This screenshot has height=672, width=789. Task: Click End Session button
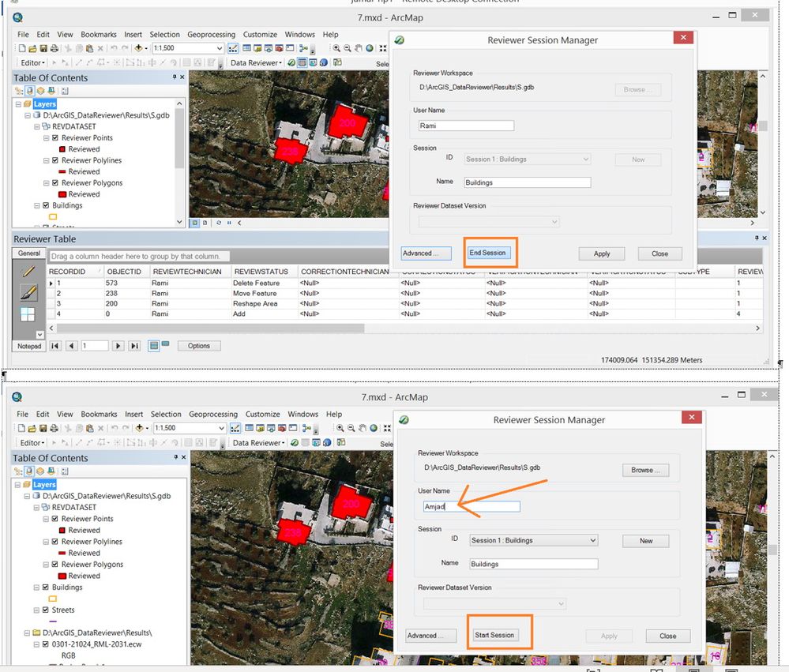click(x=487, y=253)
